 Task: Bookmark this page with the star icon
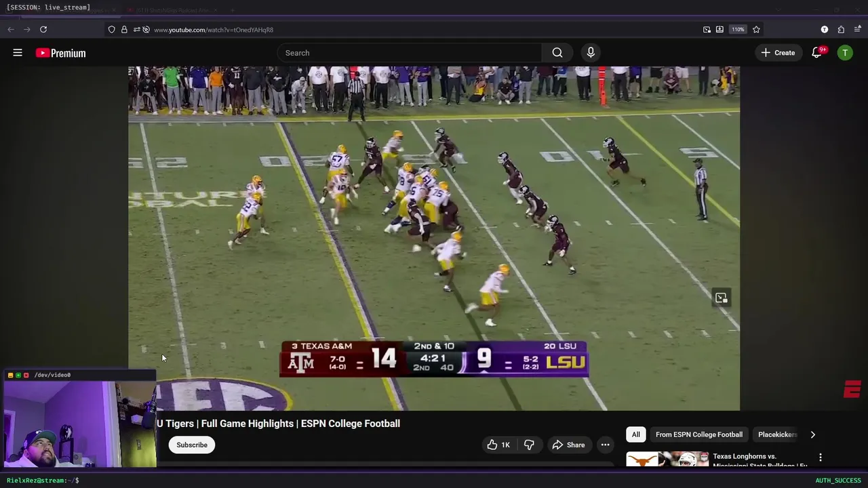tap(756, 29)
